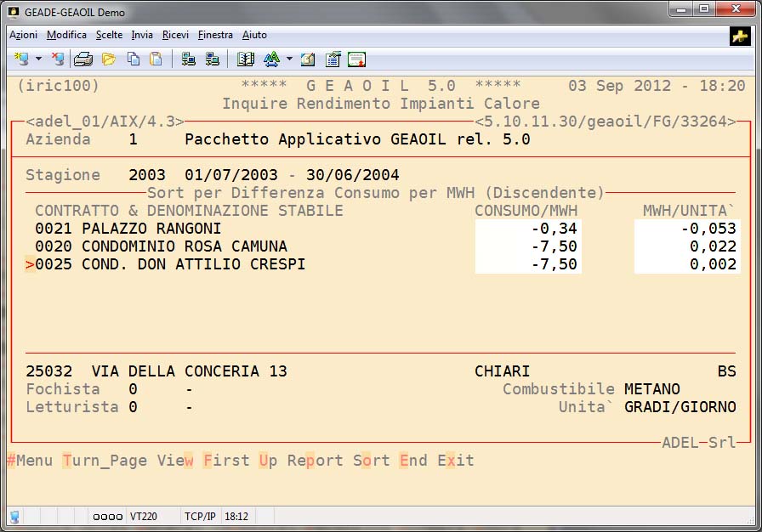Click the CONSUMO/MWH value for CONDOMINIO ROSA CAMUNA
This screenshot has width=762, height=532.
tap(527, 246)
